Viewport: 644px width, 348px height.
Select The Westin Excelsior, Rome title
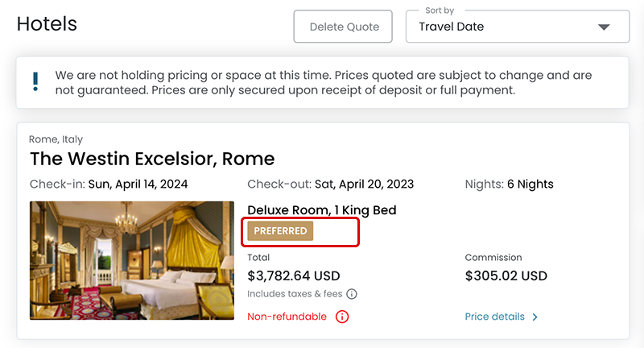tap(152, 158)
